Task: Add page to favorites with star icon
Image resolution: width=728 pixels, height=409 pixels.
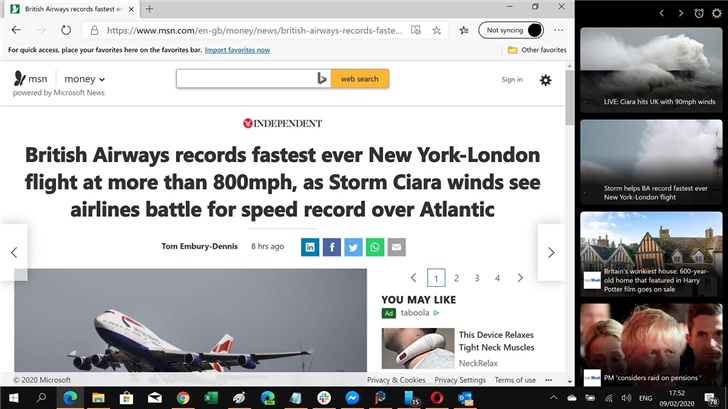Action: [x=436, y=30]
